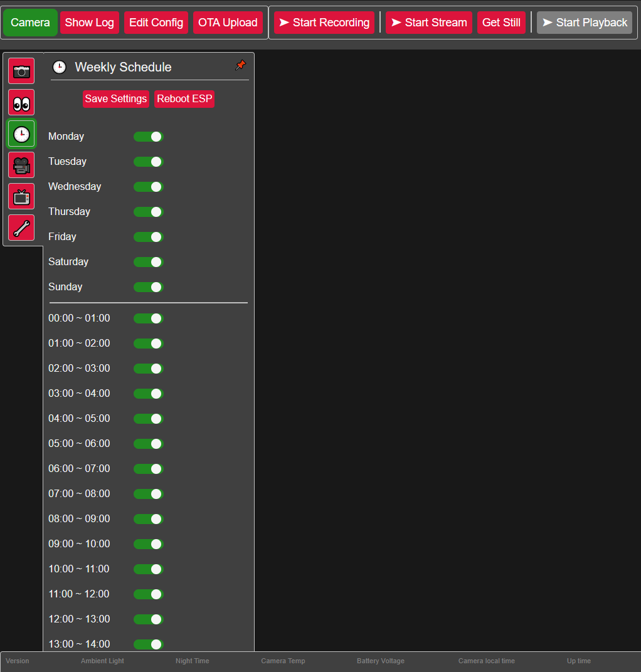The image size is (641, 672).
Task: Disable the Sunday schedule switch
Action: click(149, 287)
